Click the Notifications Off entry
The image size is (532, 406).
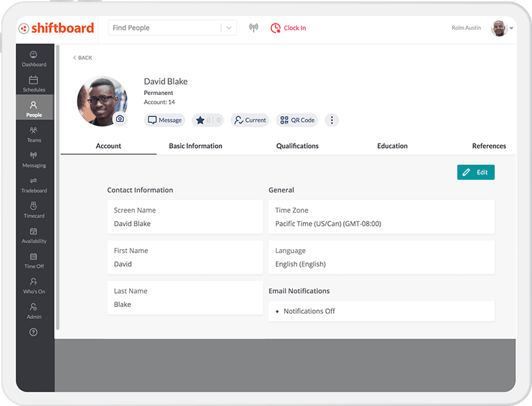coord(309,311)
